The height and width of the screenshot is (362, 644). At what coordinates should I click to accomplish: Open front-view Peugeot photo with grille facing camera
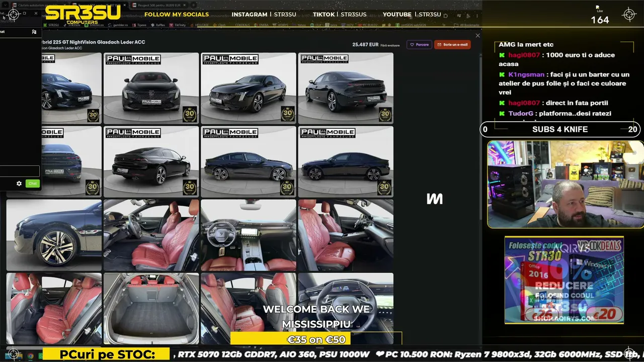point(151,88)
